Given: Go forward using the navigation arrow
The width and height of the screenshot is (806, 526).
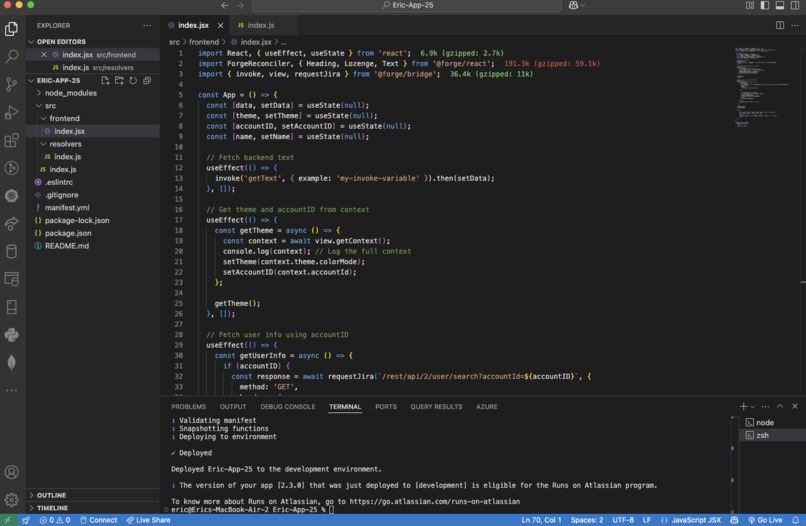Looking at the screenshot, I should (240, 5).
